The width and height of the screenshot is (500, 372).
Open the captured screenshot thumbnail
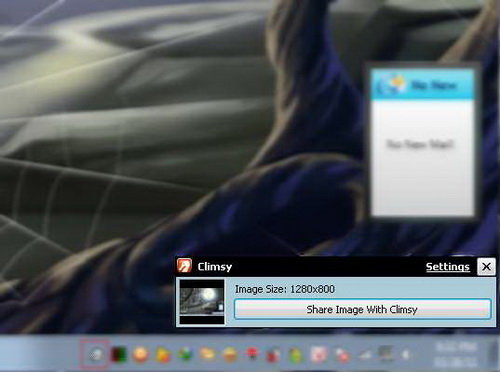[x=202, y=302]
